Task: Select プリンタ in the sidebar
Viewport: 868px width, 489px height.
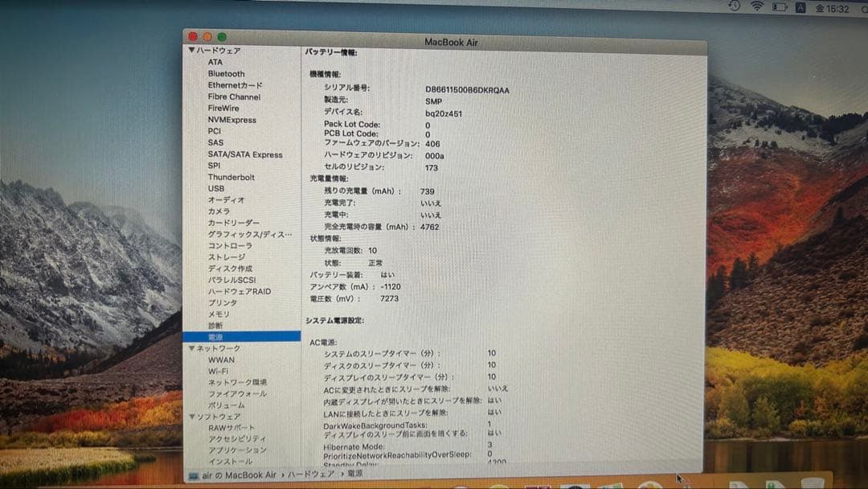Action: click(x=223, y=302)
